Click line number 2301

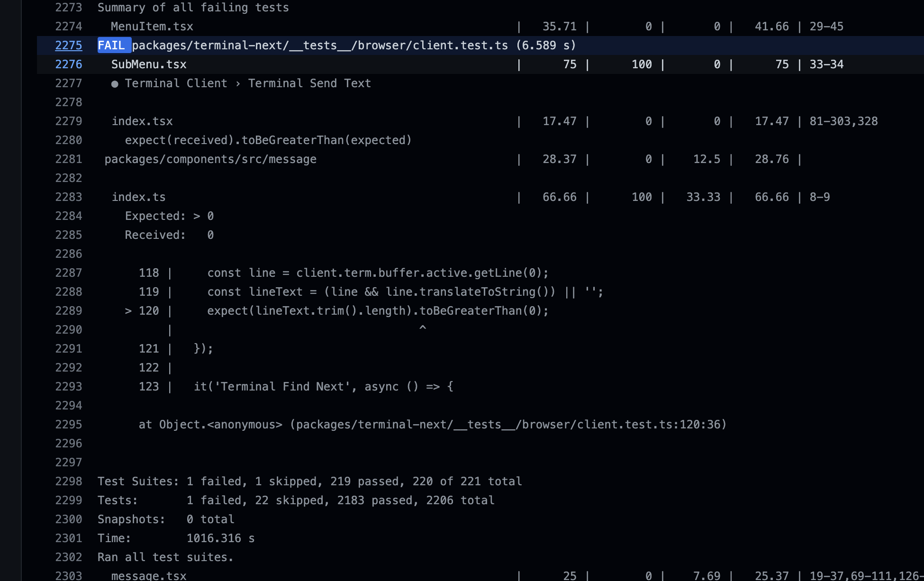[x=69, y=538]
